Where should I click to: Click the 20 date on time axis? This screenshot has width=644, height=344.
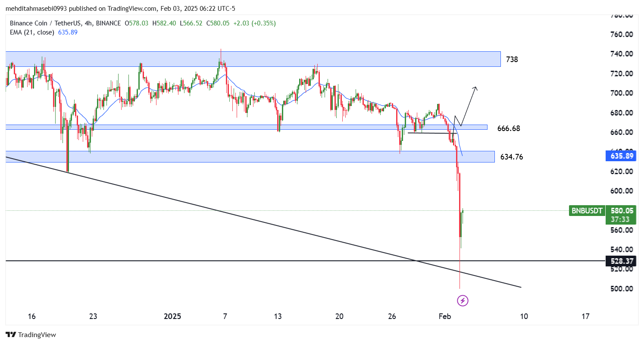(339, 316)
